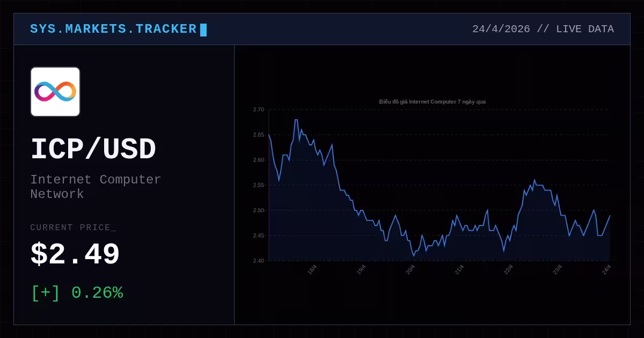Click the ICP/USD pair heading
644x338 pixels.
(x=93, y=149)
